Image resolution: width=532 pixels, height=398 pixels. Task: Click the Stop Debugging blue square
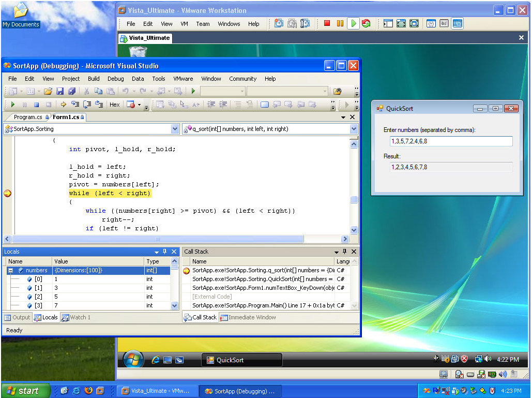(36, 105)
